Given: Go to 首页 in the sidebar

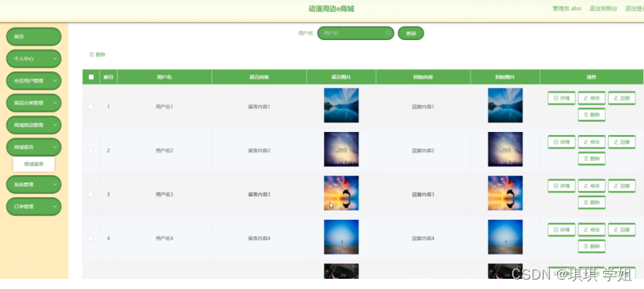Looking at the screenshot, I should 34,37.
